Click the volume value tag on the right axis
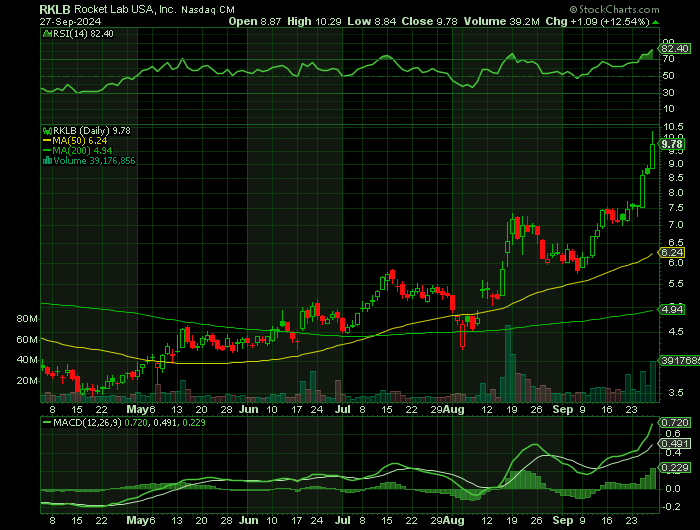The width and height of the screenshot is (700, 530). [x=680, y=360]
